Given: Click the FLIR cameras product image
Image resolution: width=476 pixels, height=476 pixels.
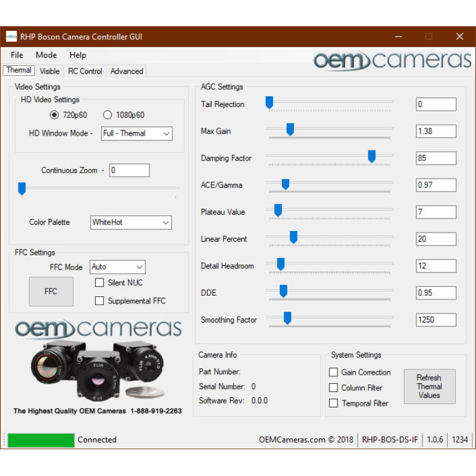Looking at the screenshot, I should pos(98,371).
